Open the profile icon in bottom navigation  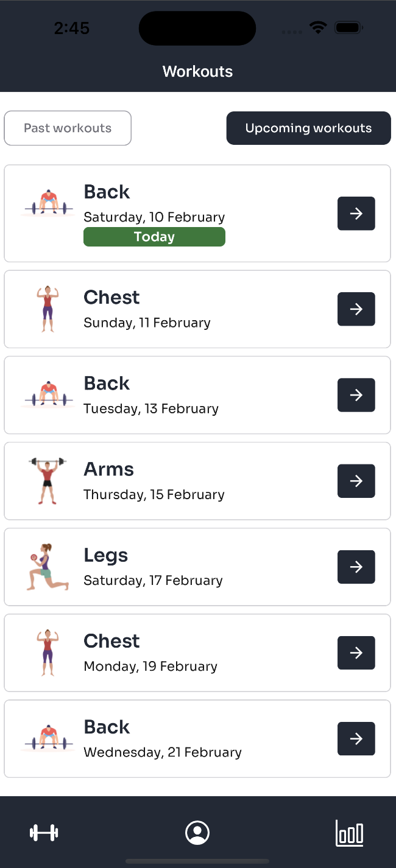point(197,832)
